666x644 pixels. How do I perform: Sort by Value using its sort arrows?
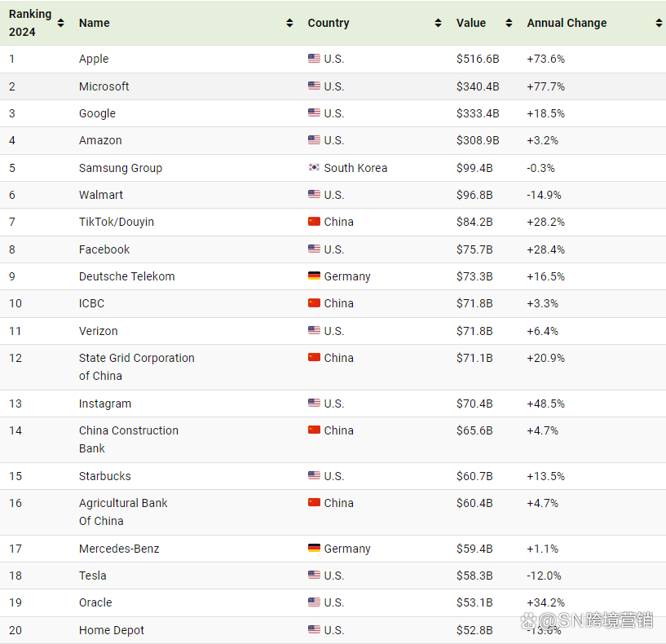[x=509, y=23]
